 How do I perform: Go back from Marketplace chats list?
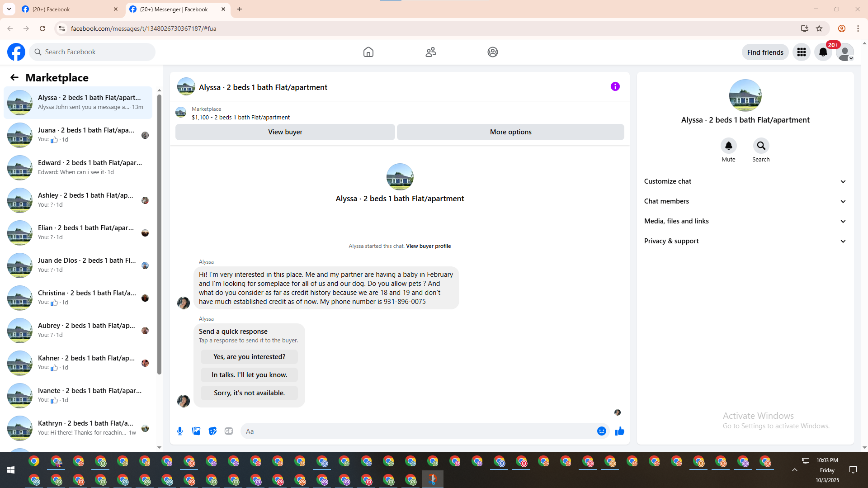[14, 78]
